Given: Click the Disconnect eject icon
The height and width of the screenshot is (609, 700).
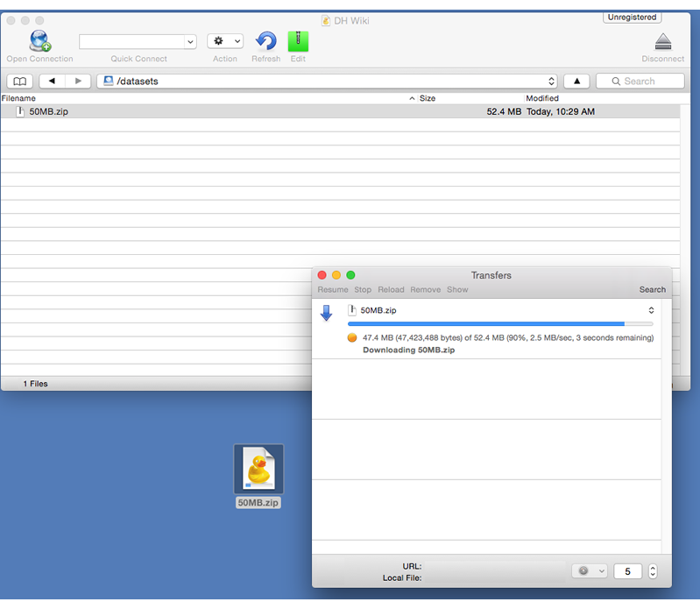Looking at the screenshot, I should pos(662,42).
